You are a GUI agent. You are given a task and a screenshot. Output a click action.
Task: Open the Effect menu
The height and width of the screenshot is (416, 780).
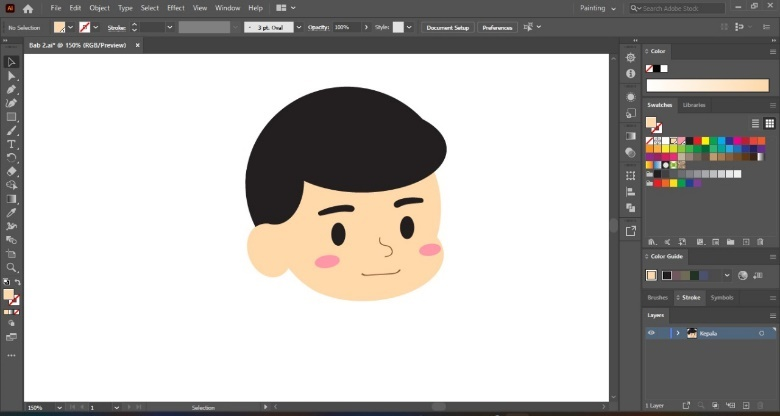pos(176,8)
